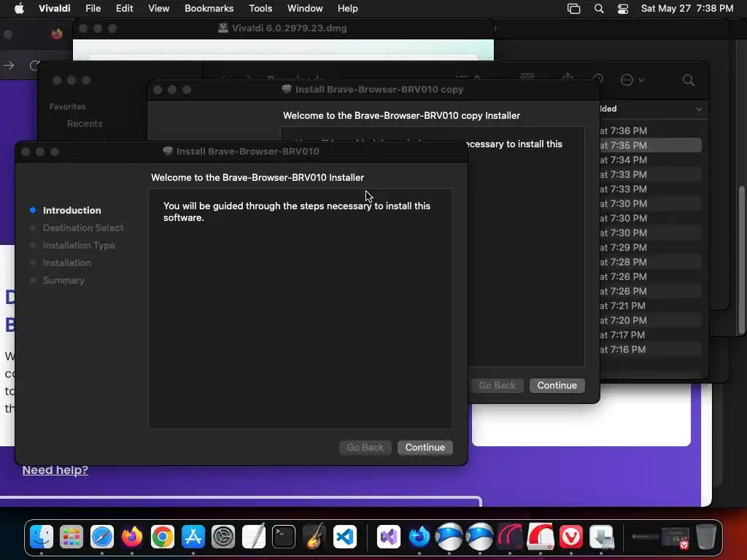Screen dimensions: 747x560
Task: Click Continue in BRV010 copy installer
Action: [557, 385]
